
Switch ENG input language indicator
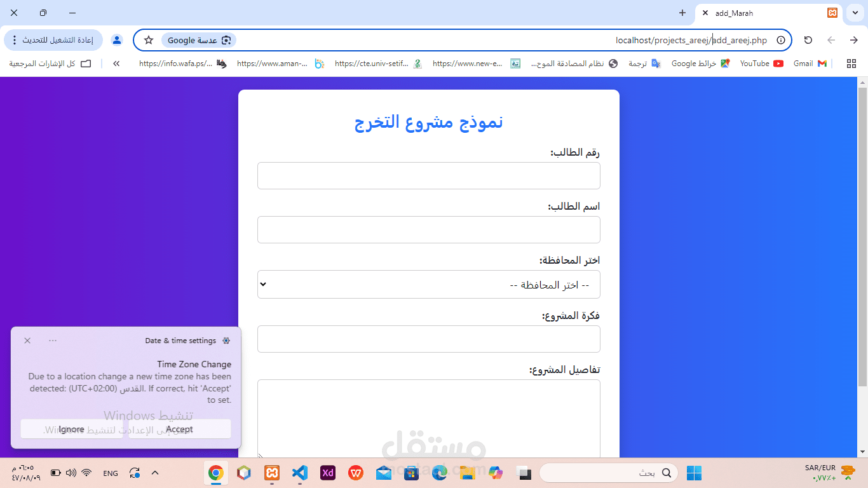point(111,473)
